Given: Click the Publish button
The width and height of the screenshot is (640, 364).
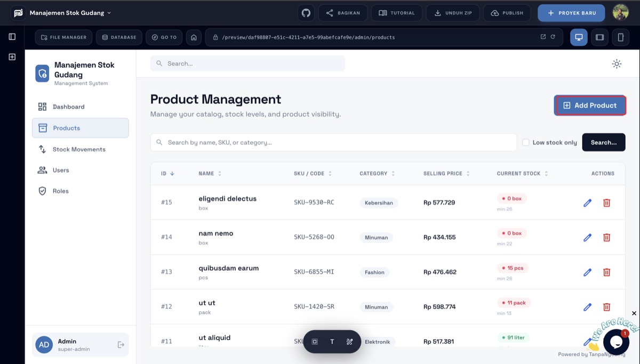Looking at the screenshot, I should point(507,13).
